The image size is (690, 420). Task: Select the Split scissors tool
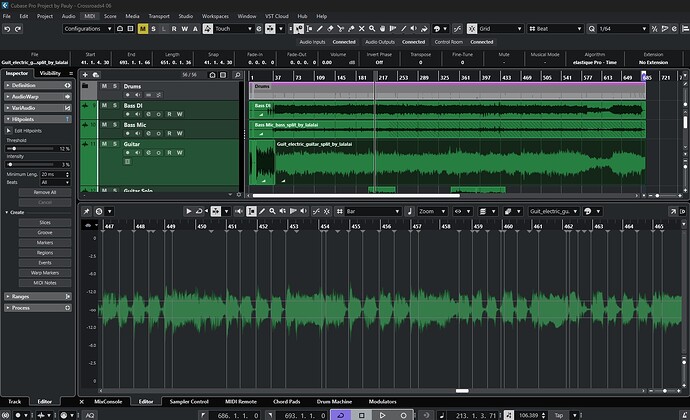click(341, 29)
